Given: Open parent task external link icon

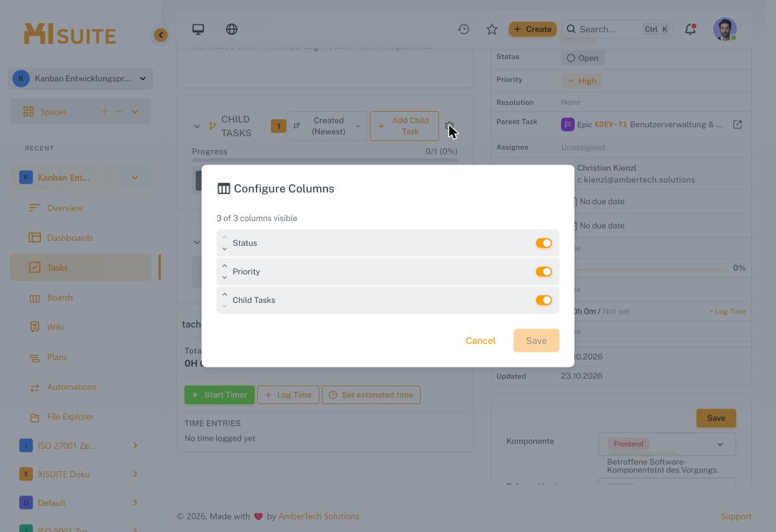Looking at the screenshot, I should point(737,124).
